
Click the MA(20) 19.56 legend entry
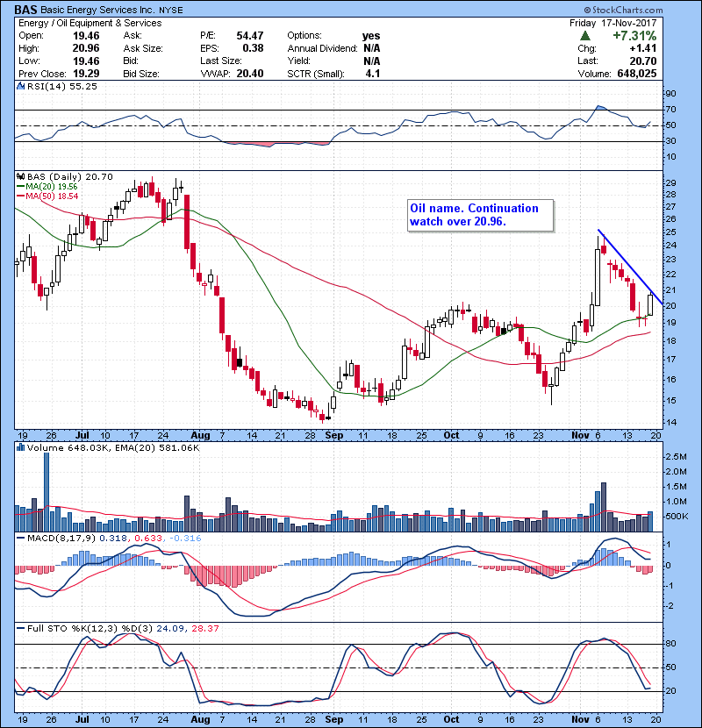(47, 186)
